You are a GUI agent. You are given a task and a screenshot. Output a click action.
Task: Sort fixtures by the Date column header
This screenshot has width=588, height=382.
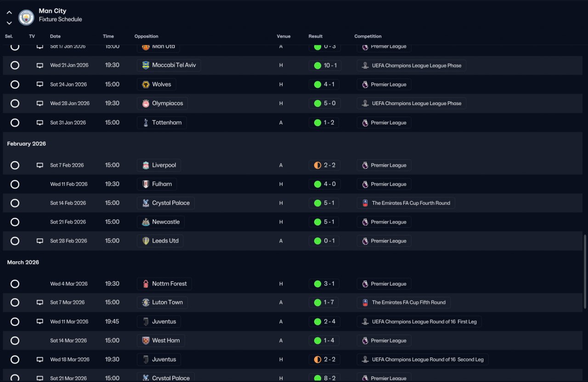(55, 36)
